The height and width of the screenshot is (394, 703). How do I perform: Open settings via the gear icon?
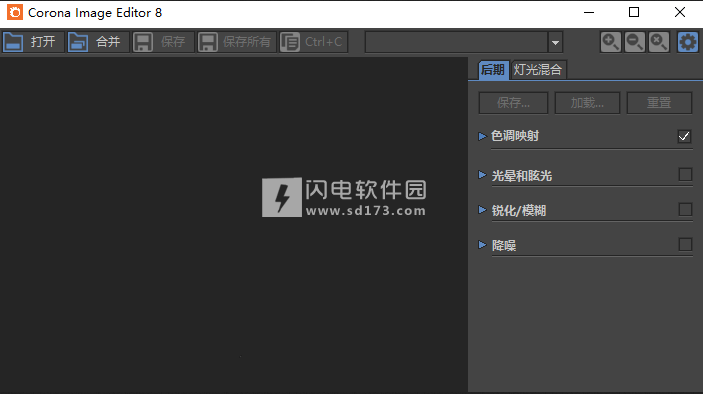[688, 42]
